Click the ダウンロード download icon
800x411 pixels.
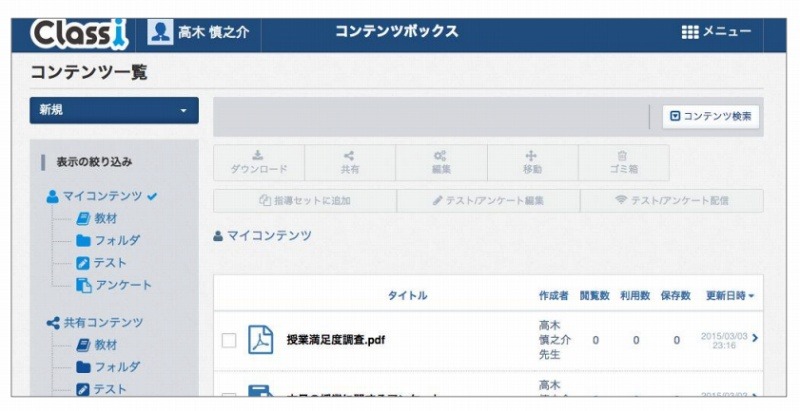click(258, 155)
